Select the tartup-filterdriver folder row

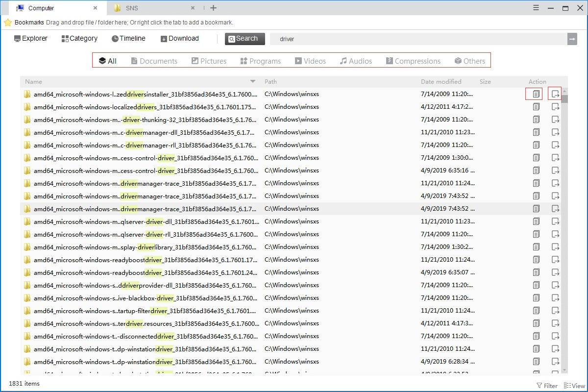click(291, 310)
